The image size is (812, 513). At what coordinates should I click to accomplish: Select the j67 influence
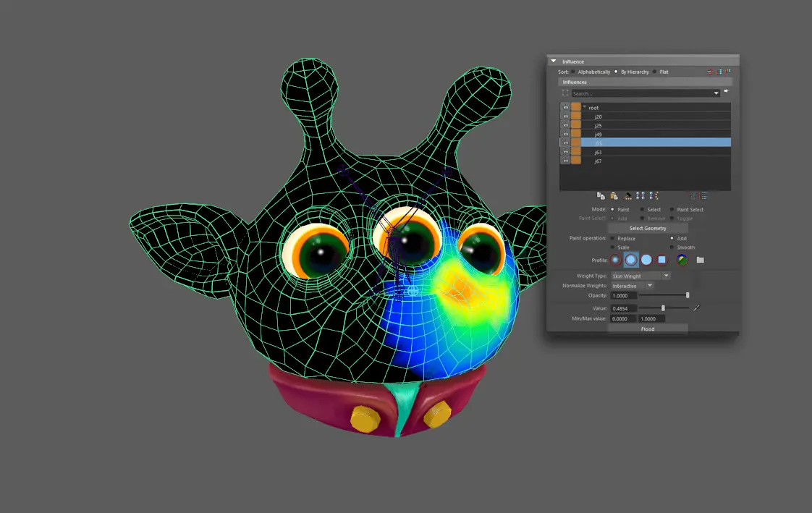[656, 161]
